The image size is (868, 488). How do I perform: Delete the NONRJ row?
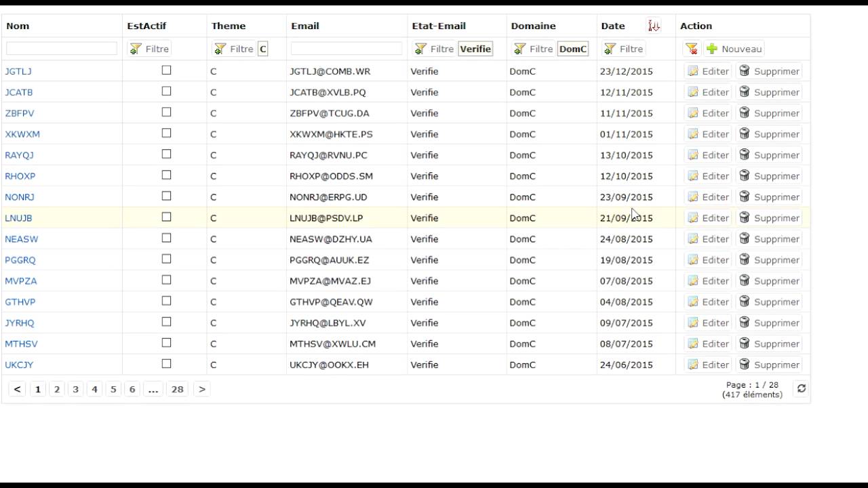[x=769, y=197]
